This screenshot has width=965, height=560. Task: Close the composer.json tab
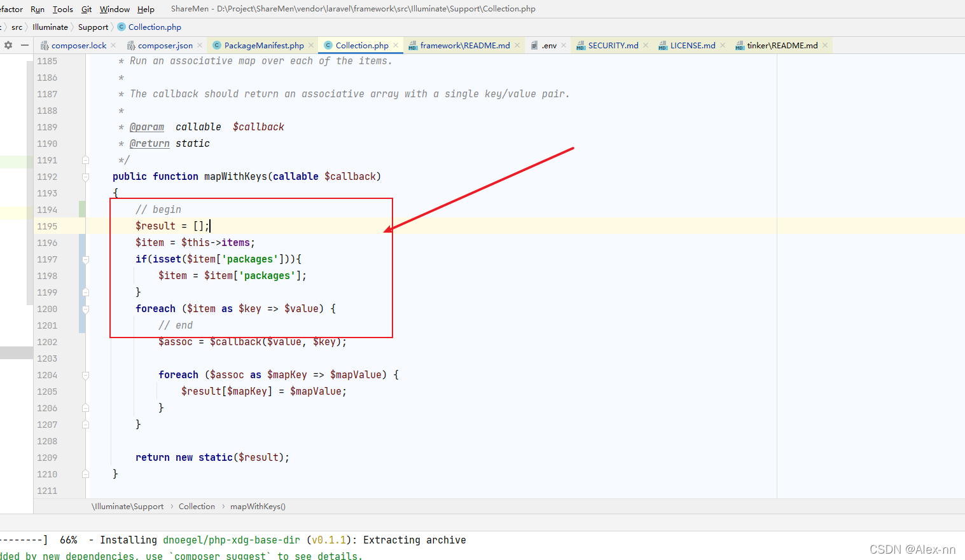(200, 45)
